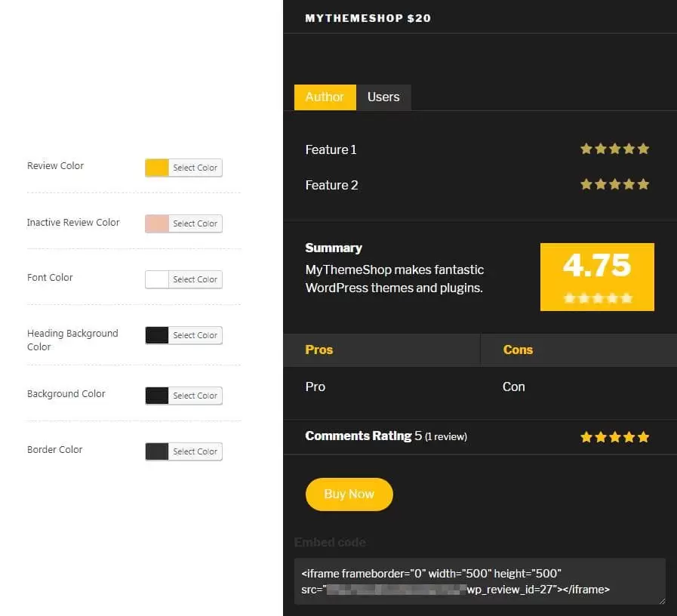Screen dimensions: 677x616
Task: Switch to the Users tab
Action: [x=383, y=97]
